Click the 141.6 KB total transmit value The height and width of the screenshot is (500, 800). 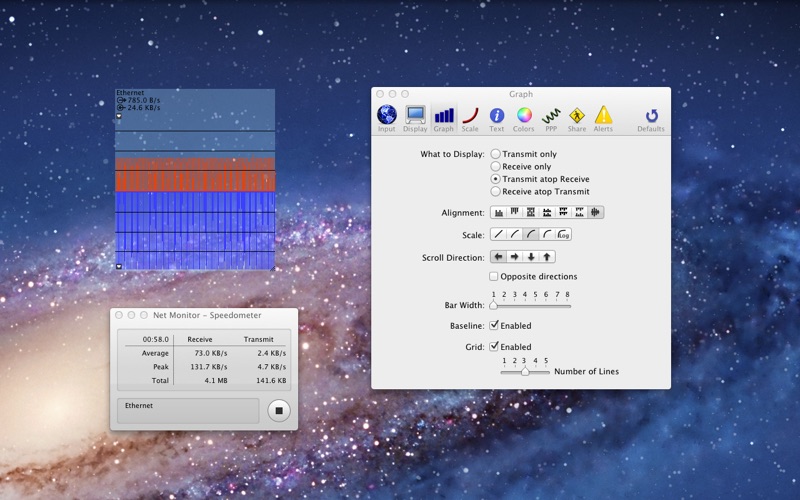click(271, 381)
